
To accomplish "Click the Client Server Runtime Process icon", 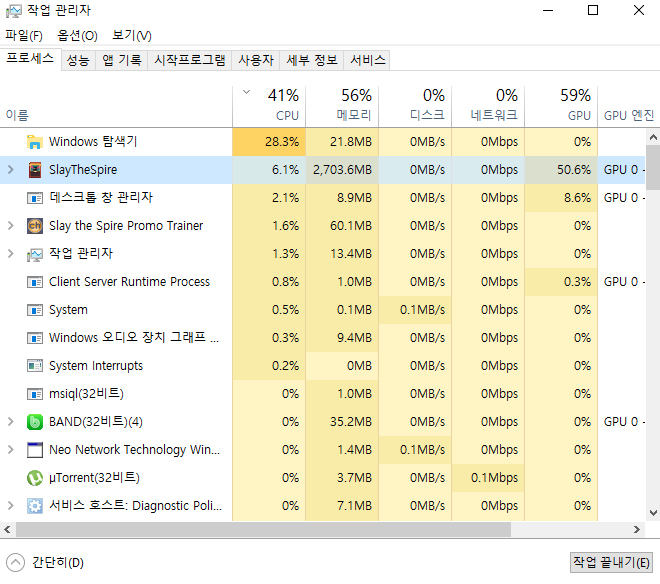I will [x=35, y=282].
